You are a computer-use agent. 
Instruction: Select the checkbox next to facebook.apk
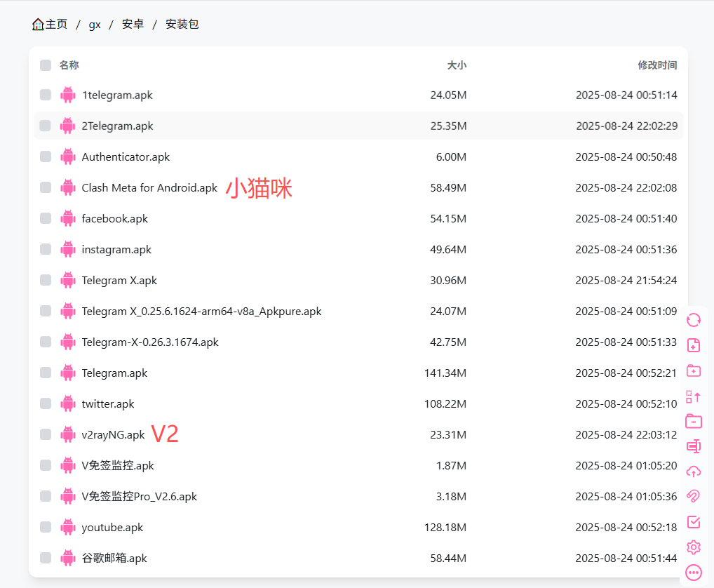click(x=46, y=219)
